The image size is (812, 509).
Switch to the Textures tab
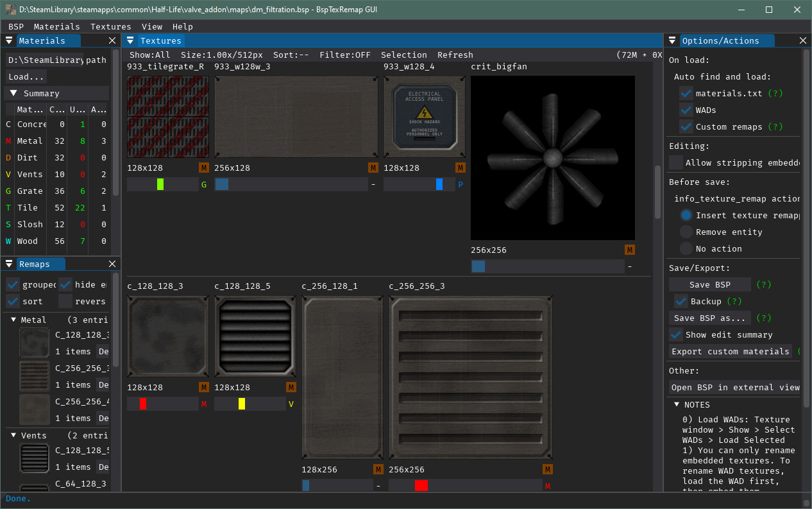click(x=160, y=40)
